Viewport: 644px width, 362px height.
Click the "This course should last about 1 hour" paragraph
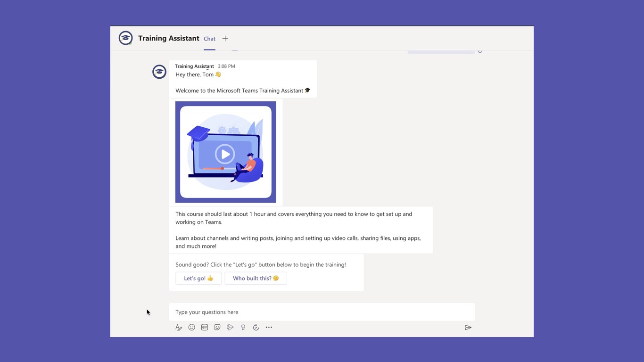[294, 218]
